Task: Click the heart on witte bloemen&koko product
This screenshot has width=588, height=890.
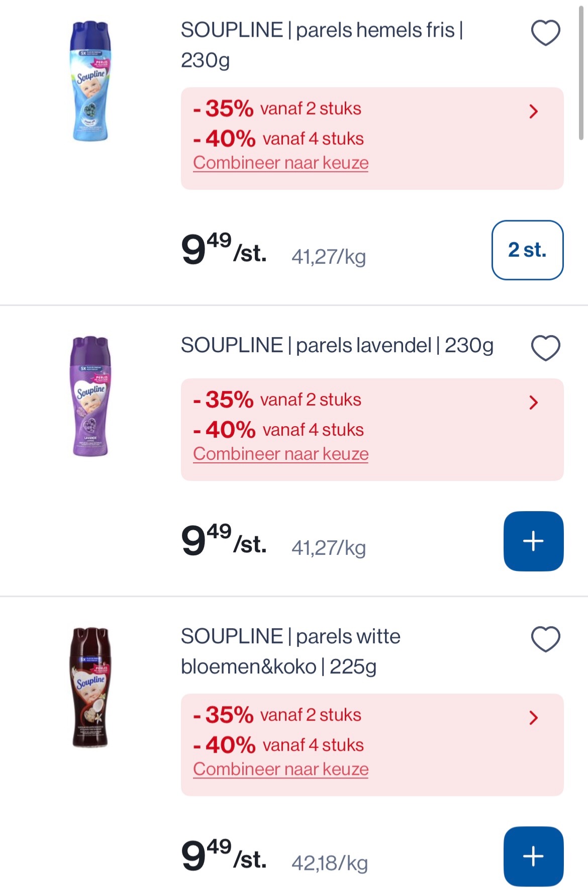Action: 545,637
